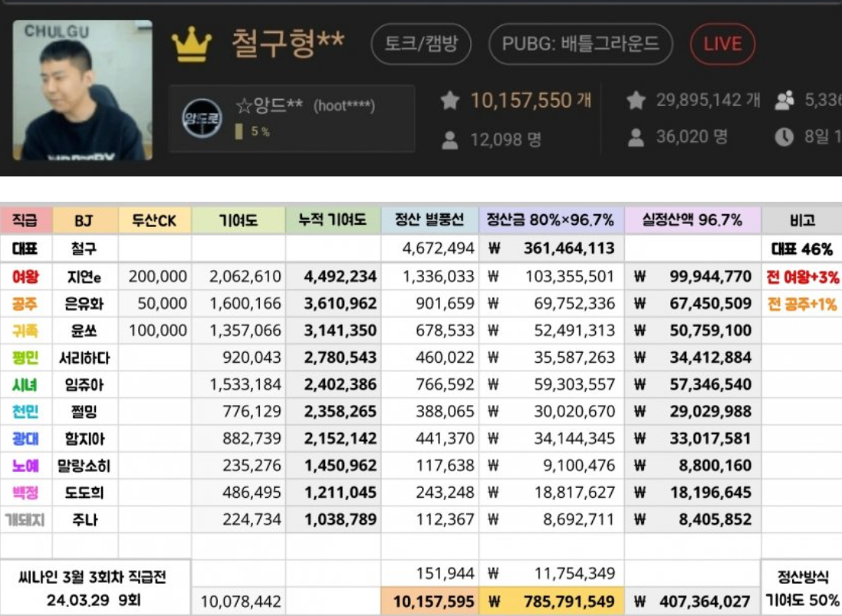Image resolution: width=842 pixels, height=616 pixels.
Task: Click the 정산 별풍선 column header
Action: tap(429, 220)
